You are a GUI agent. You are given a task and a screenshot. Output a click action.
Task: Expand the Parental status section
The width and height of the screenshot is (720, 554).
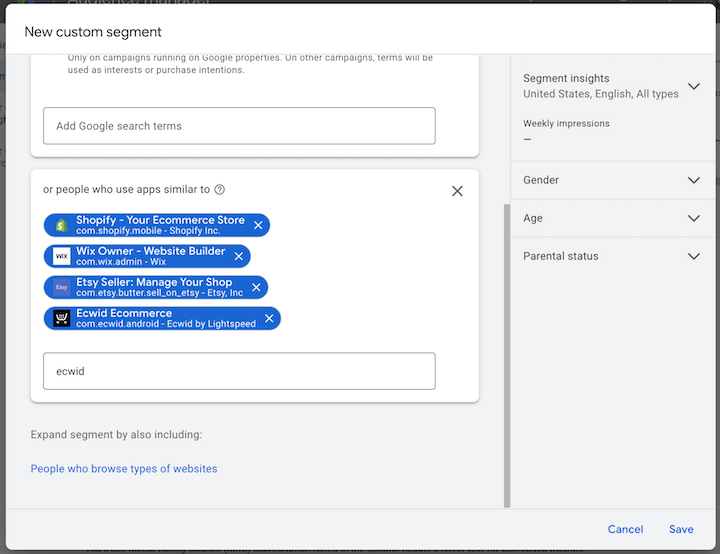tap(694, 256)
